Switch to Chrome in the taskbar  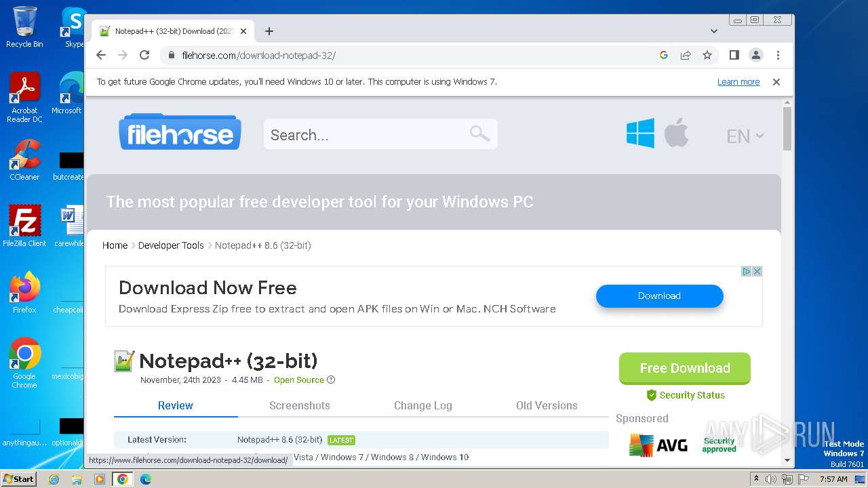click(123, 479)
